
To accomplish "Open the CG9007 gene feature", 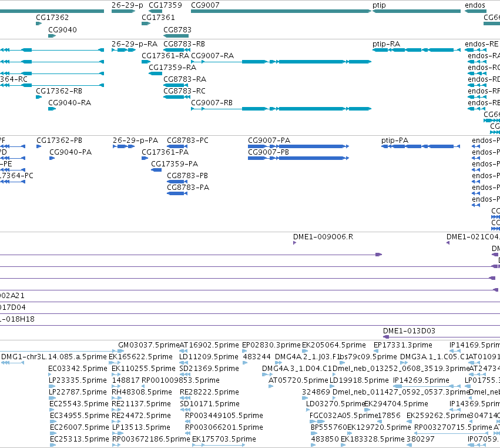I will click(281, 11).
